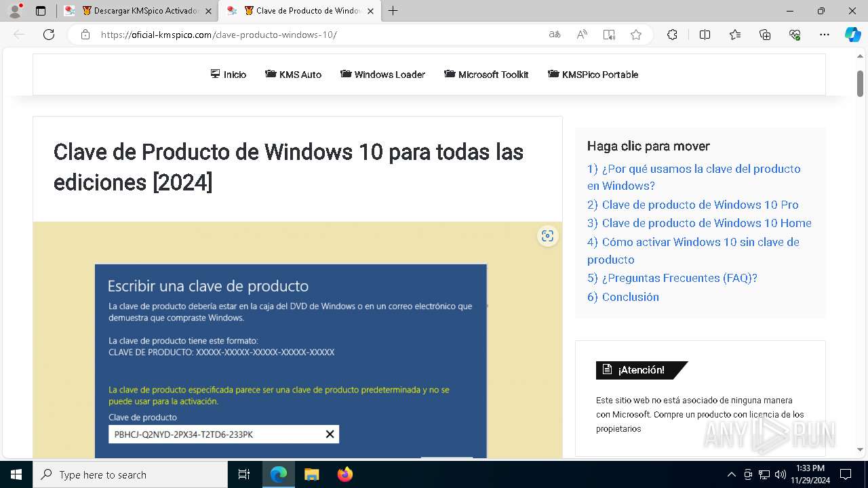
Task: Open Task View on the taskbar
Action: tap(244, 474)
